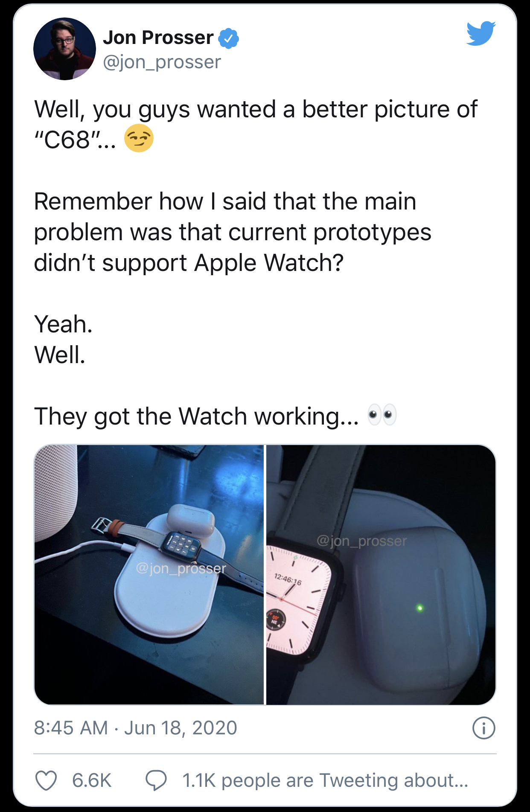The height and width of the screenshot is (812, 530).
Task: Click the 8:45 AM · Jun 18, 2020 timestamp
Action: pos(136,728)
